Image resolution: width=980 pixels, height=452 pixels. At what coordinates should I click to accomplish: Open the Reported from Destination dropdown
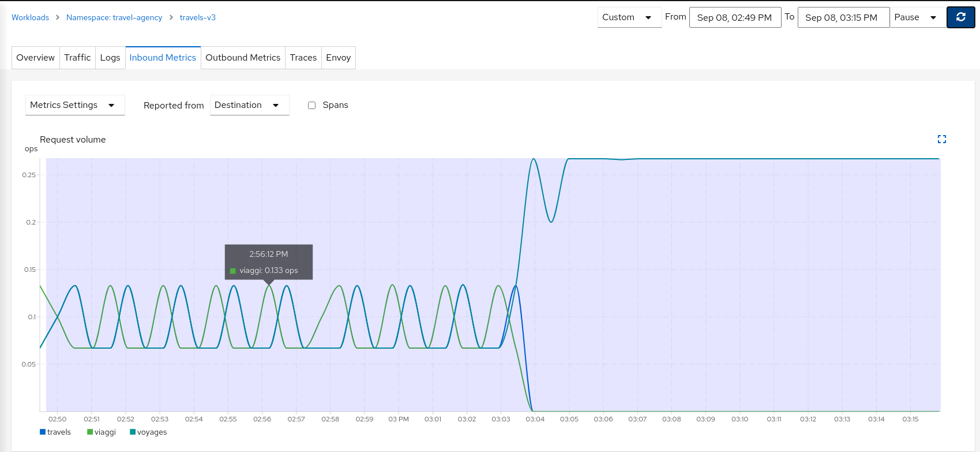(249, 105)
